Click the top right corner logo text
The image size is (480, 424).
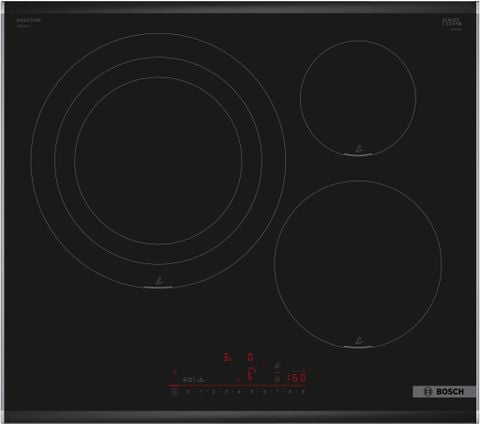[452, 22]
